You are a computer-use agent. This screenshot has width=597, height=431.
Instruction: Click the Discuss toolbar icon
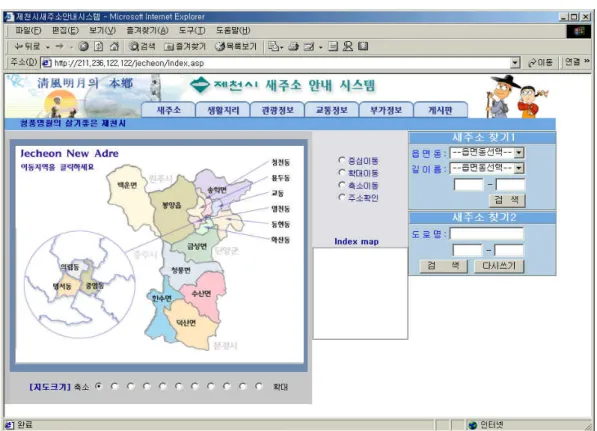(x=333, y=46)
